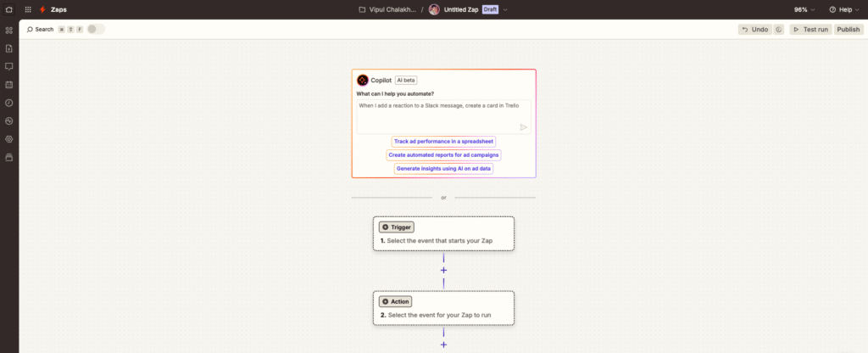This screenshot has height=353, width=868.
Task: Click the Untitled Zap title
Action: click(x=460, y=9)
